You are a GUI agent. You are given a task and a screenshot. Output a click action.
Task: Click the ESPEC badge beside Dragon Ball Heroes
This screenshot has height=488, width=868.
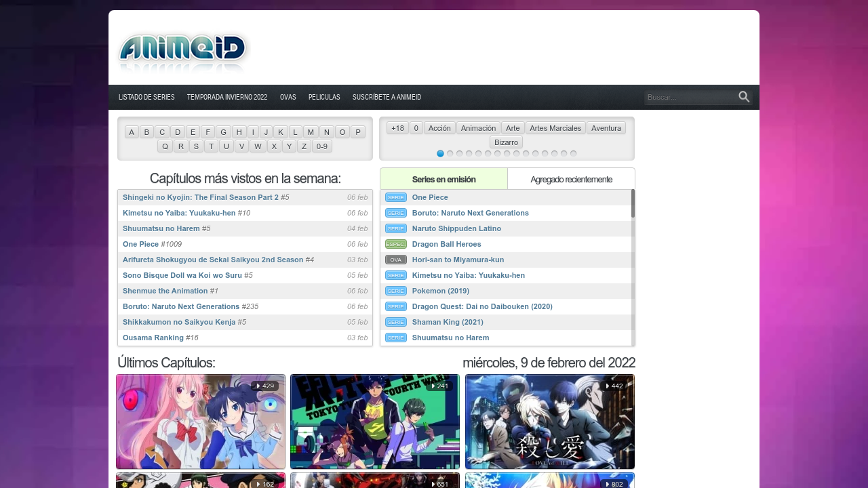pyautogui.click(x=396, y=244)
